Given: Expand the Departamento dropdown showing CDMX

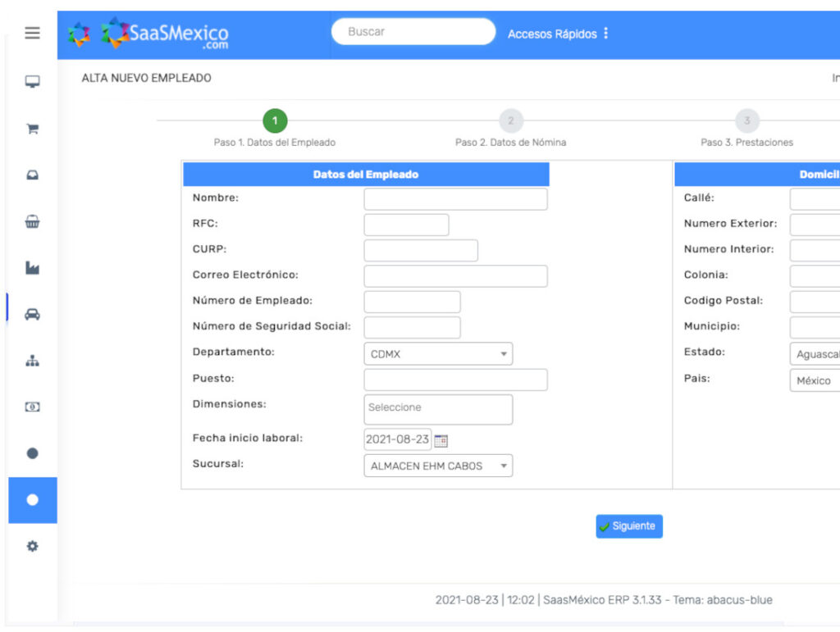Looking at the screenshot, I should pos(437,354).
